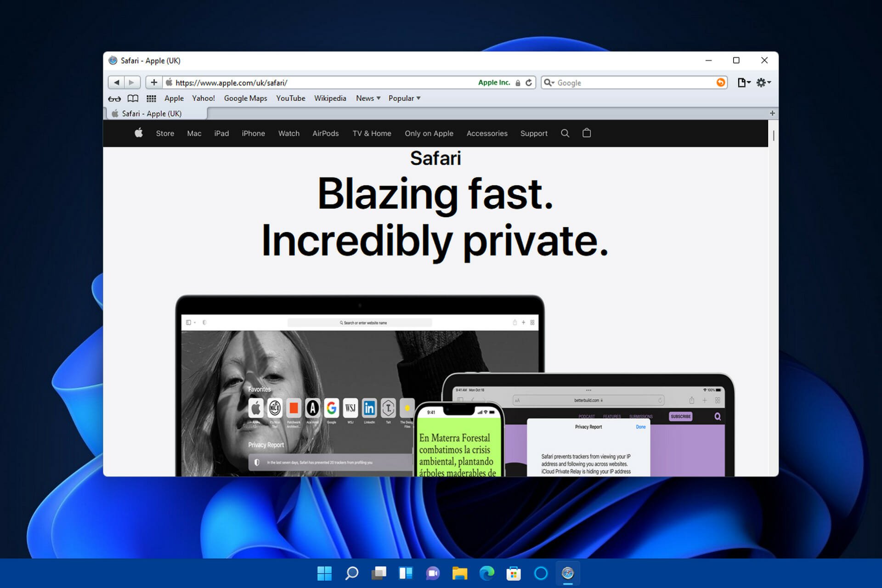
Task: Click the Reader View icon in toolbar
Action: (115, 98)
